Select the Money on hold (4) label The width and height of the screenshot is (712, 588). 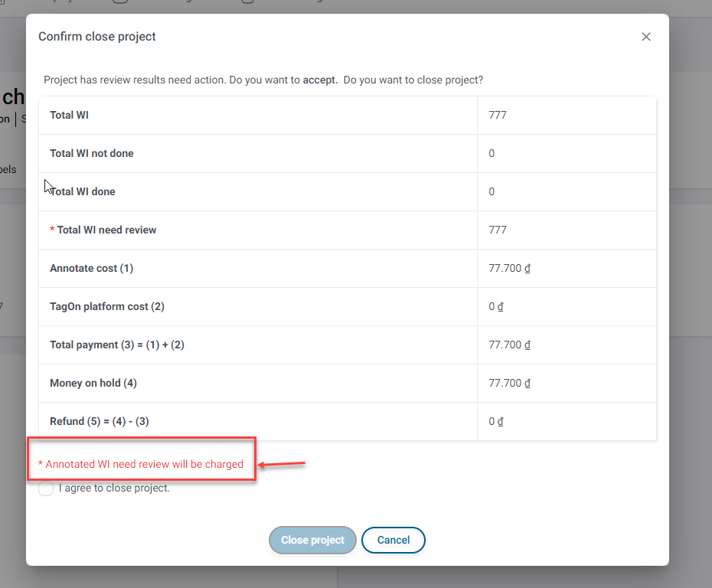point(93,384)
